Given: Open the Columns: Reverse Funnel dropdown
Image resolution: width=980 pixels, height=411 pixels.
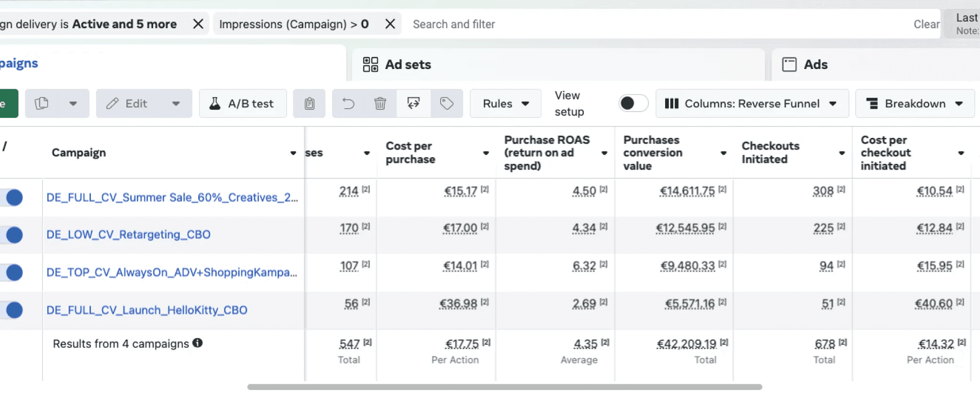Looking at the screenshot, I should tap(752, 103).
